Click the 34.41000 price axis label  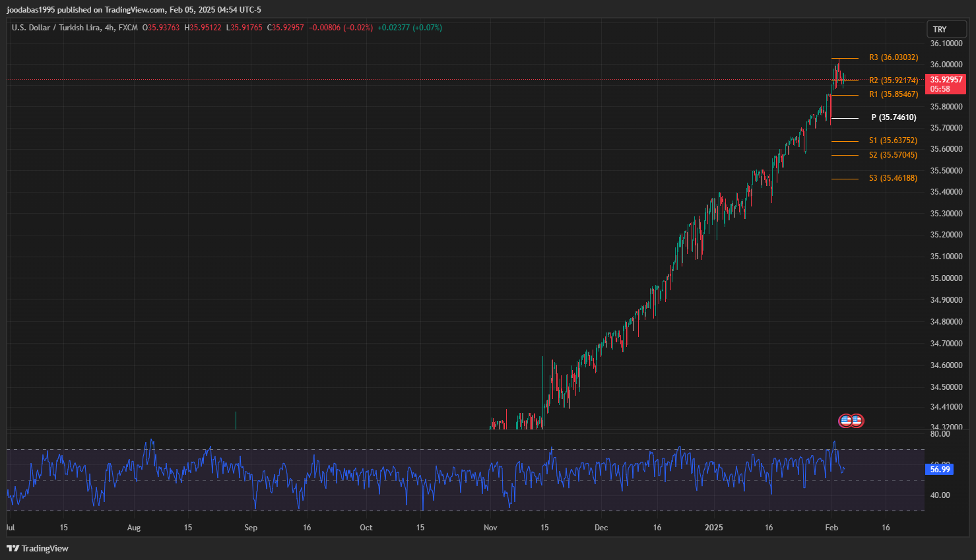coord(946,407)
